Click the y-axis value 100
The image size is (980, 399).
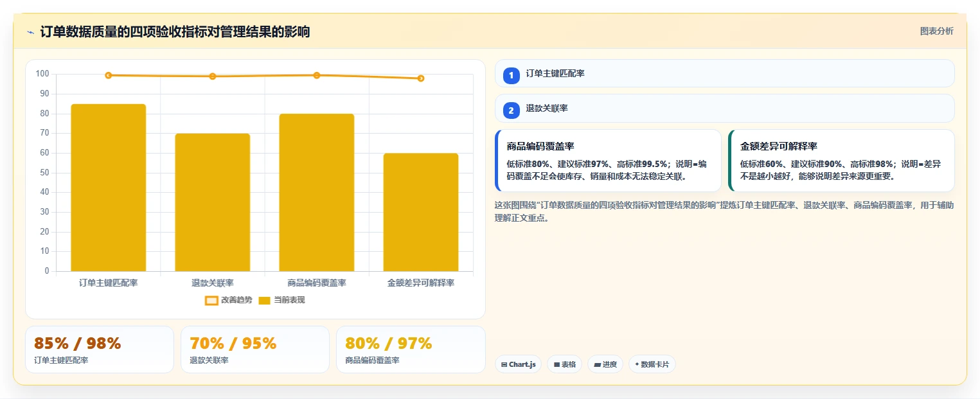point(42,74)
